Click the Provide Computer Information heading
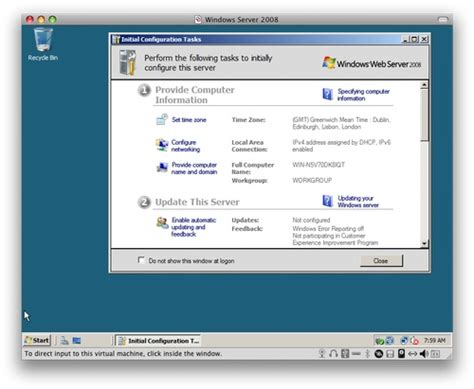Screen dimensions: 474x389 tap(195, 95)
